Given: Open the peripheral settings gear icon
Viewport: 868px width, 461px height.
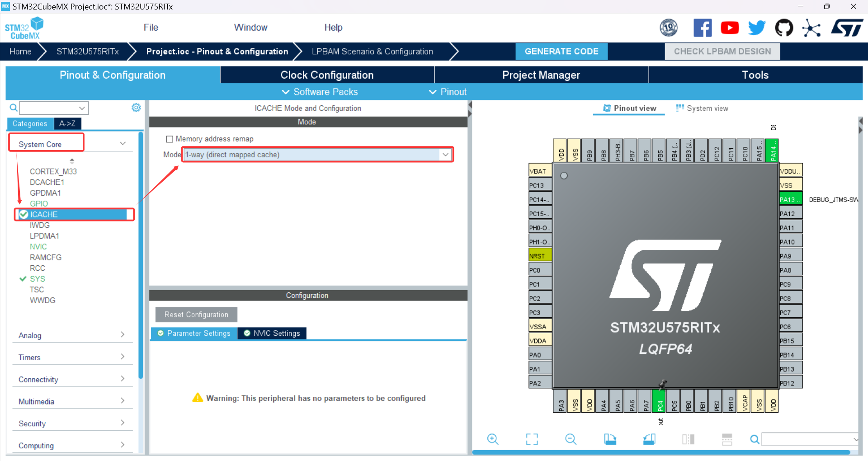Looking at the screenshot, I should click(136, 108).
